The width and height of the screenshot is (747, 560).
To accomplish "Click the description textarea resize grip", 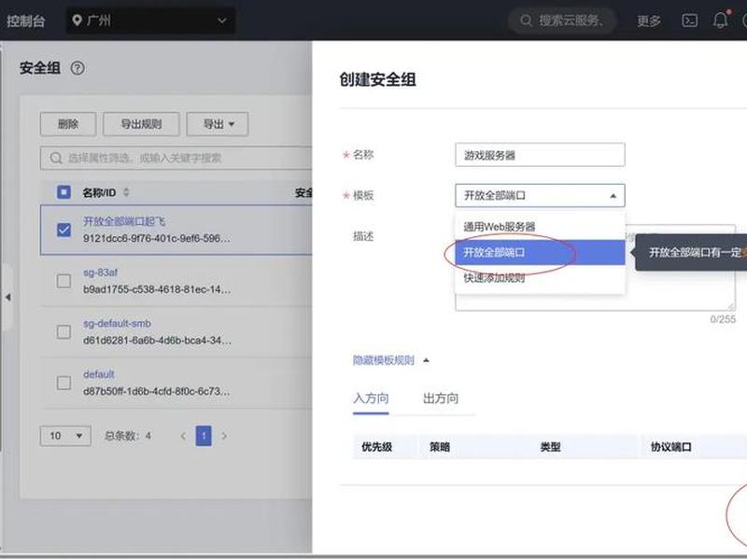I will pyautogui.click(x=732, y=307).
